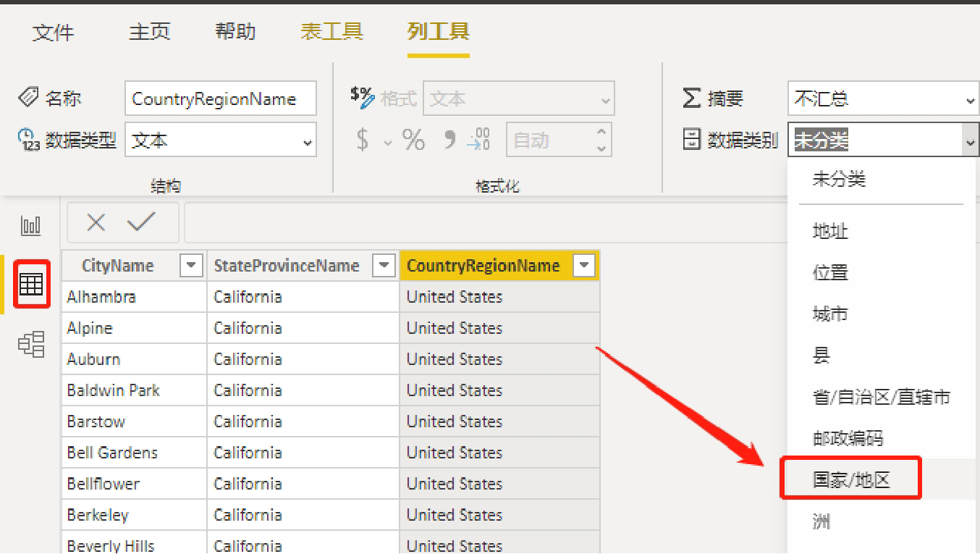
Task: Apply the percentage format icon
Action: 413,140
